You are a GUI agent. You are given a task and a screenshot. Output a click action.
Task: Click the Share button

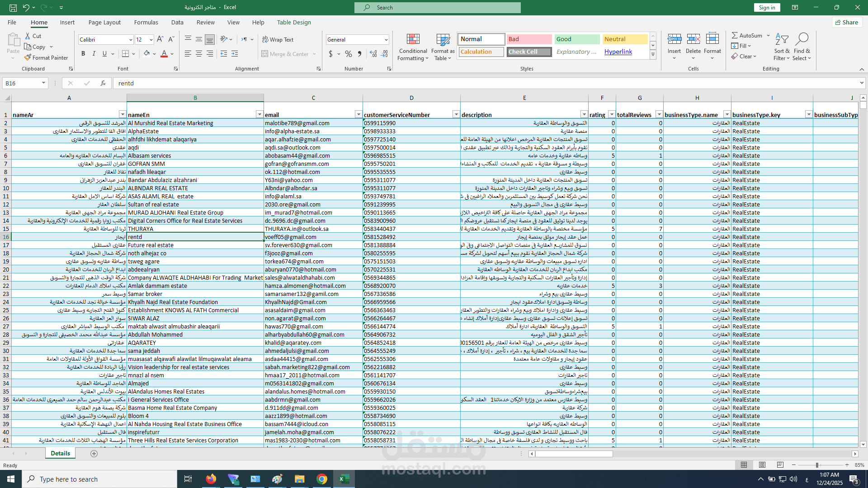pos(847,22)
